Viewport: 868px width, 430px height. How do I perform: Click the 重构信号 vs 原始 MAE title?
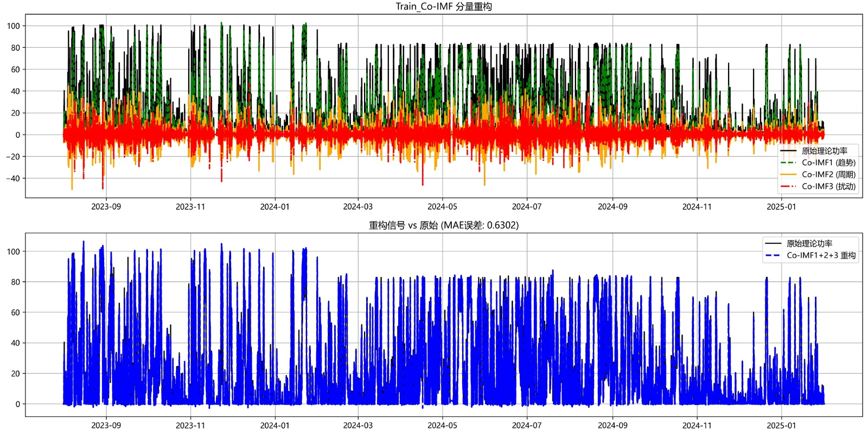pos(443,225)
